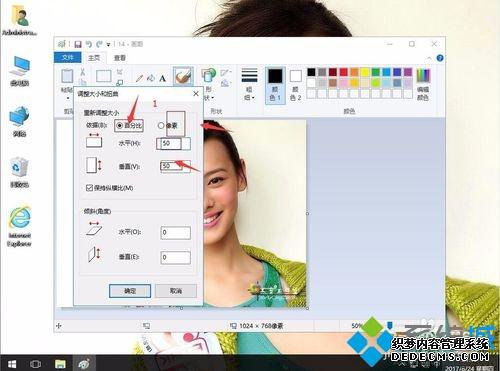The height and width of the screenshot is (371, 500).
Task: Pick the orange color swatch
Action: [354, 72]
